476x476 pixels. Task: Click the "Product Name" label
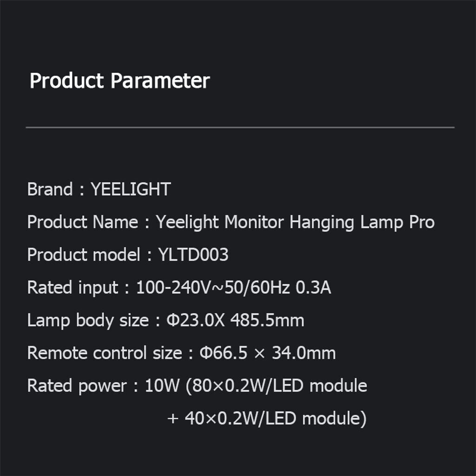82,222
